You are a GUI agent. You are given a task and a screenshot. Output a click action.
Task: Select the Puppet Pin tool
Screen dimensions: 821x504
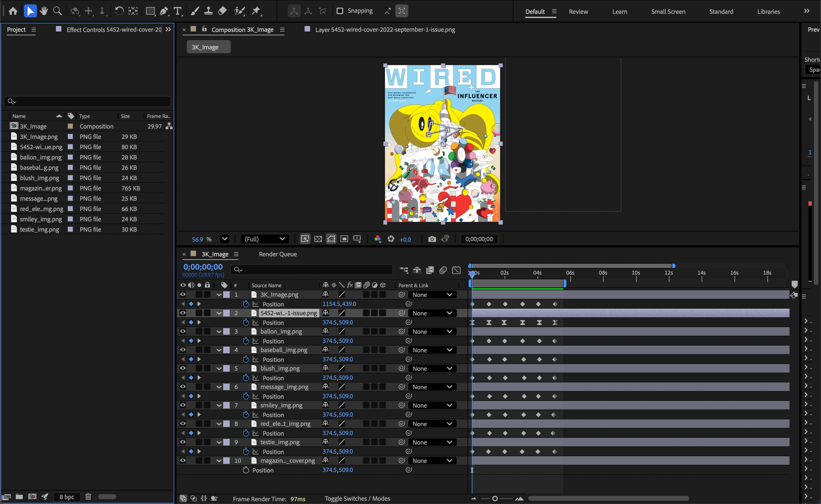coord(256,11)
